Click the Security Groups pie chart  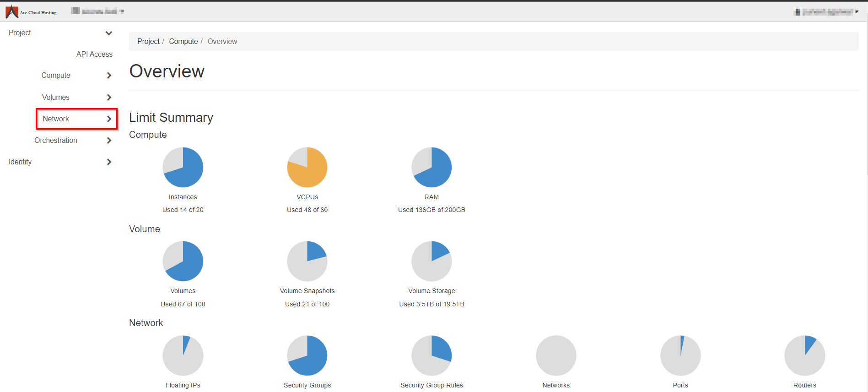307,355
